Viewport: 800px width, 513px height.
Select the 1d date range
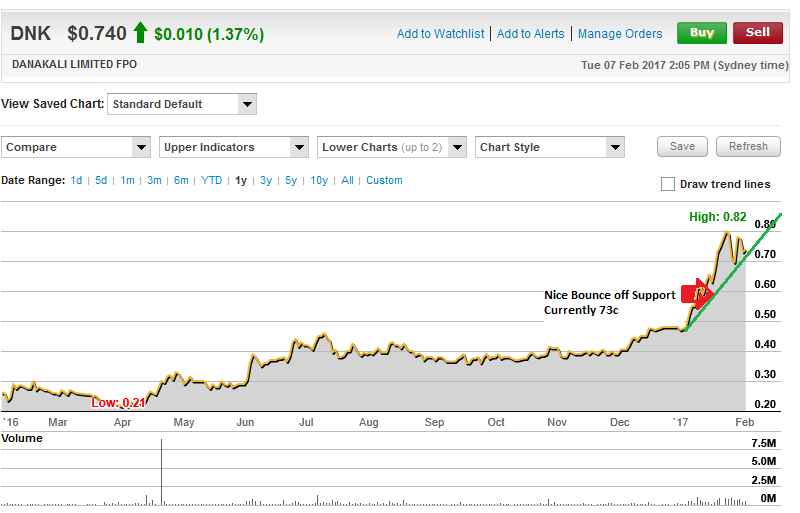tap(76, 180)
